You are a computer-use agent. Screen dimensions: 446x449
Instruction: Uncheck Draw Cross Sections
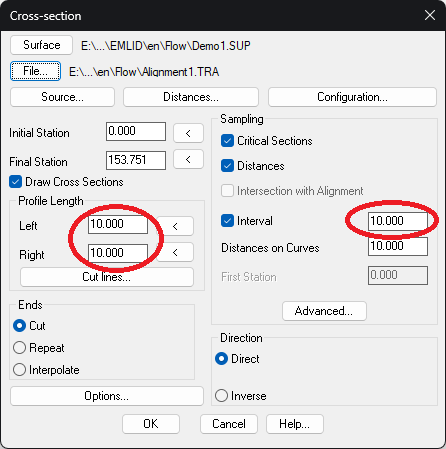(x=16, y=182)
